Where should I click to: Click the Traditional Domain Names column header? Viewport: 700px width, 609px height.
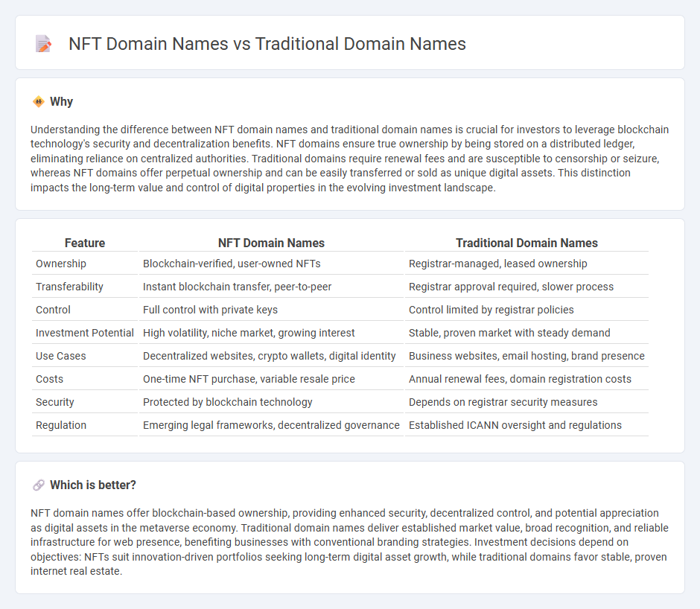click(526, 243)
